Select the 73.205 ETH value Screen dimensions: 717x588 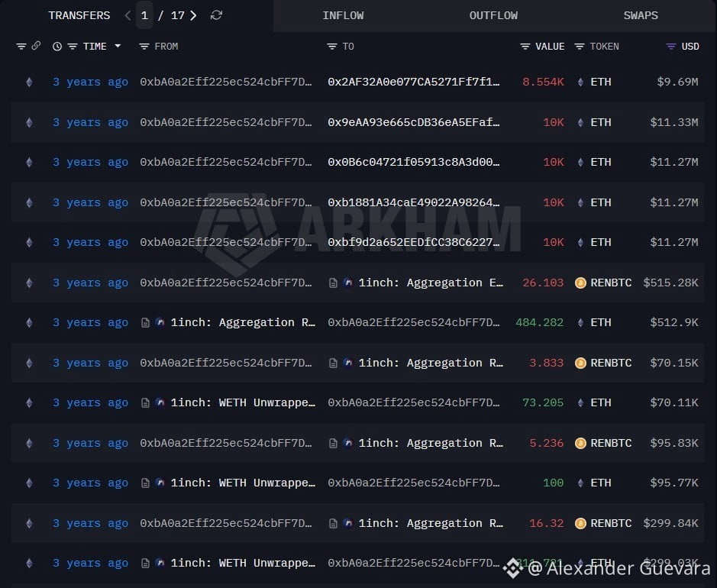click(543, 402)
